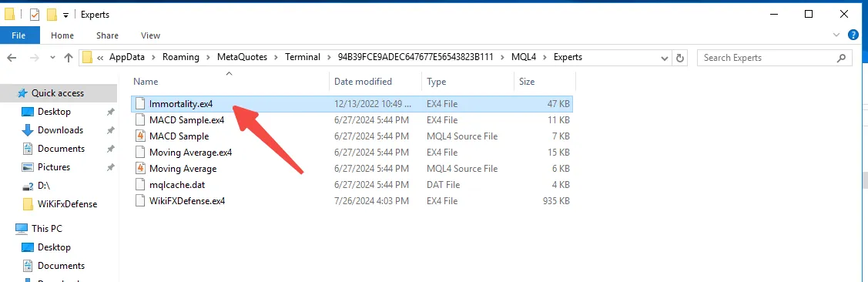Click MetaQuotes in the address path
The width and height of the screenshot is (868, 282).
(242, 57)
